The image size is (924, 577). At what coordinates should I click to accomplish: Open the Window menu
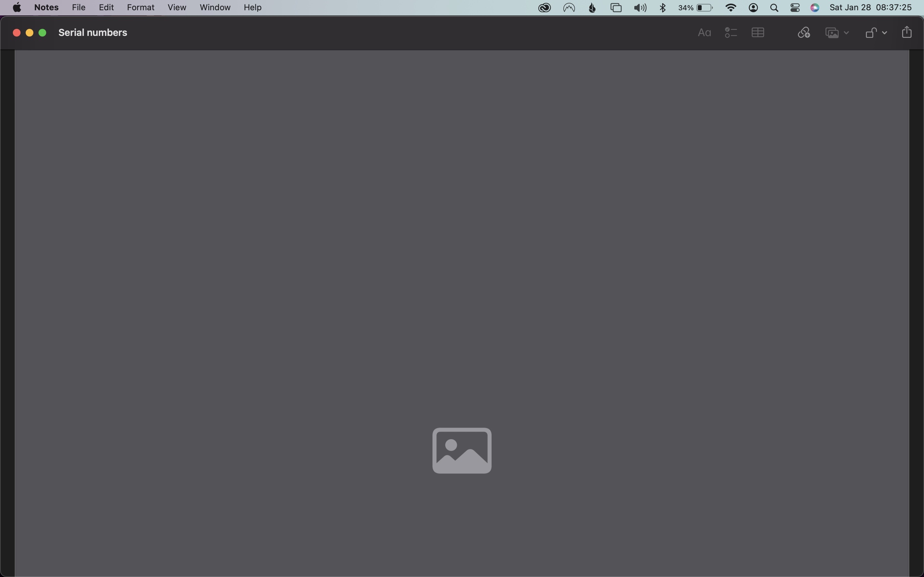(215, 7)
